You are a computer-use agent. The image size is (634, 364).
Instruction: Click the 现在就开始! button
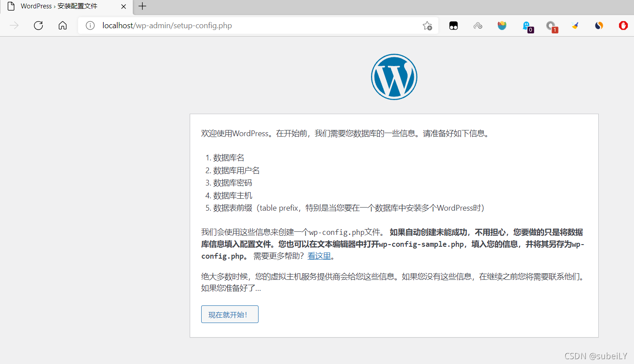click(x=230, y=314)
